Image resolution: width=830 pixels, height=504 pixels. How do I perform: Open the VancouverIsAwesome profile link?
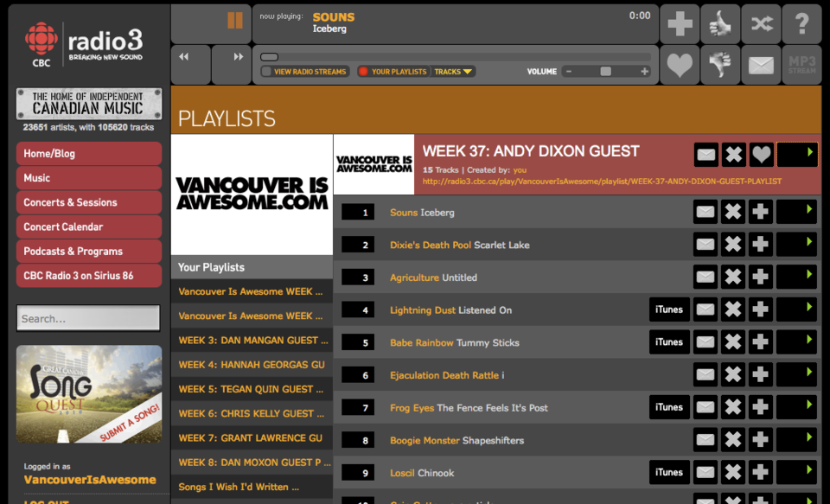click(x=90, y=480)
